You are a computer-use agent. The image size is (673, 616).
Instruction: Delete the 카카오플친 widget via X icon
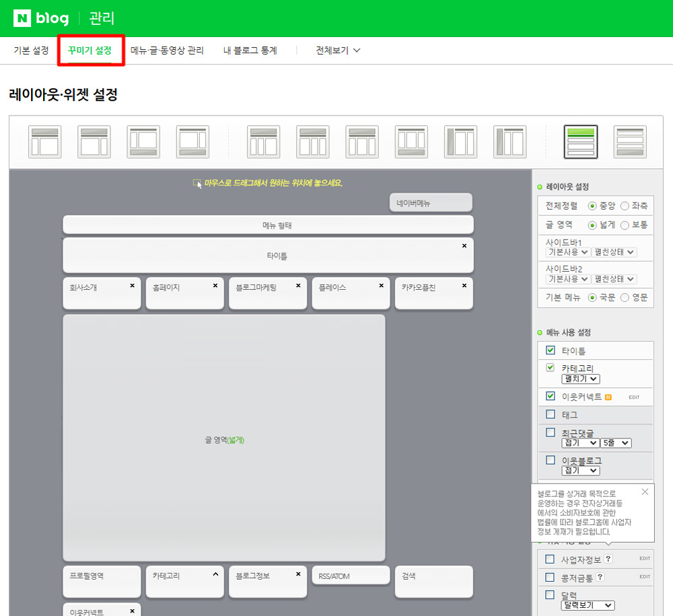click(x=464, y=286)
